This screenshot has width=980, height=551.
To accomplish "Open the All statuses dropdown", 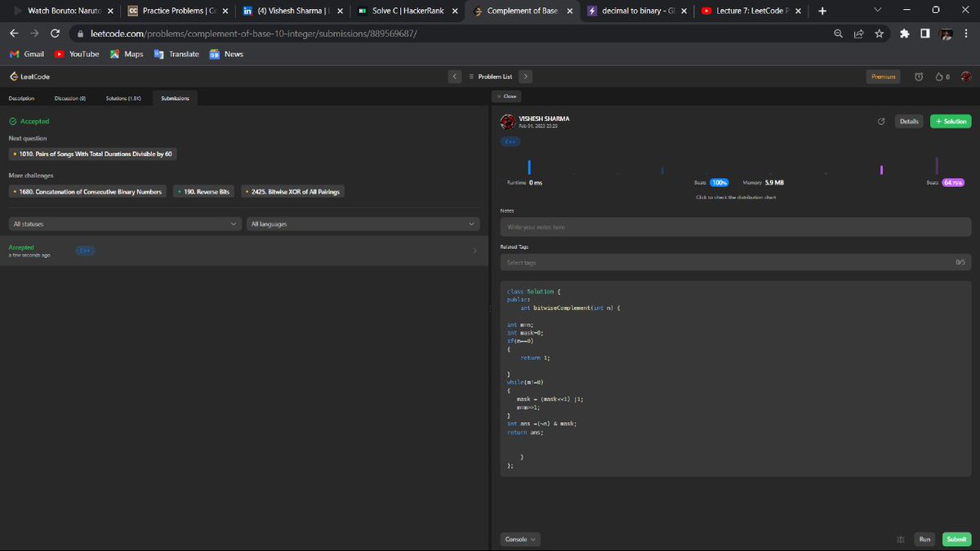I will click(125, 224).
